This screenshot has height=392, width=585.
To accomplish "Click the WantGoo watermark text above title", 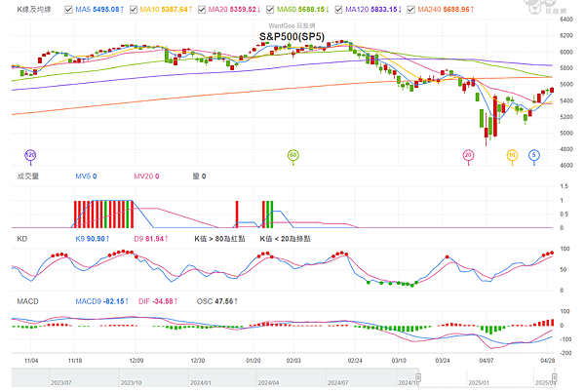I will point(292,25).
